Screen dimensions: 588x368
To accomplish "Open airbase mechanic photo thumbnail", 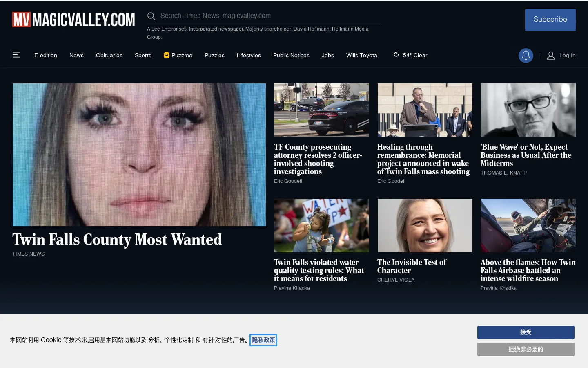I will pyautogui.click(x=528, y=225).
